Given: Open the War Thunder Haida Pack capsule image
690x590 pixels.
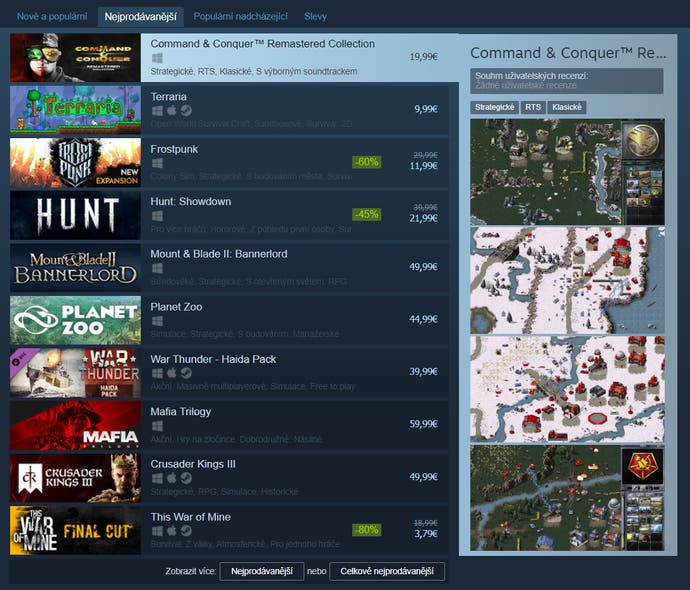Looking at the screenshot, I should (x=75, y=372).
